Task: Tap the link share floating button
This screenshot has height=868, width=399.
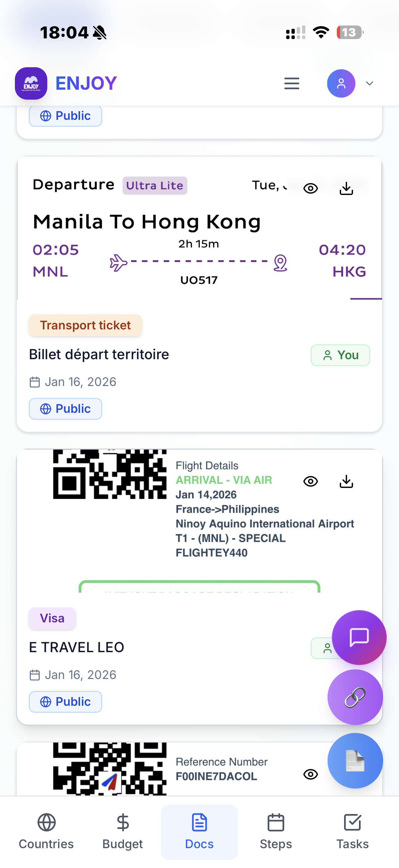Action: click(x=355, y=697)
